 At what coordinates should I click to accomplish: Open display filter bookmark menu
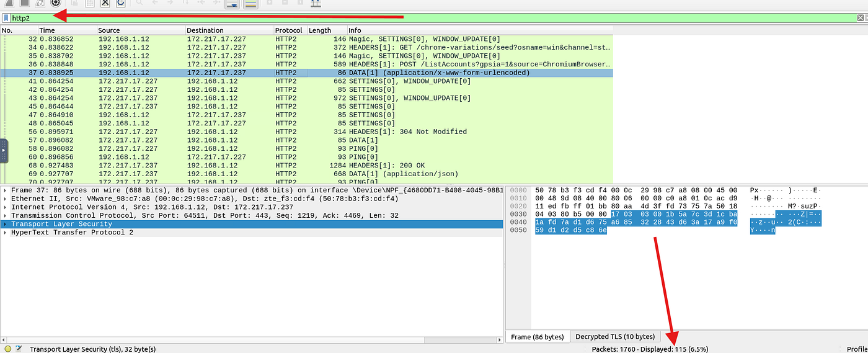pyautogui.click(x=6, y=18)
